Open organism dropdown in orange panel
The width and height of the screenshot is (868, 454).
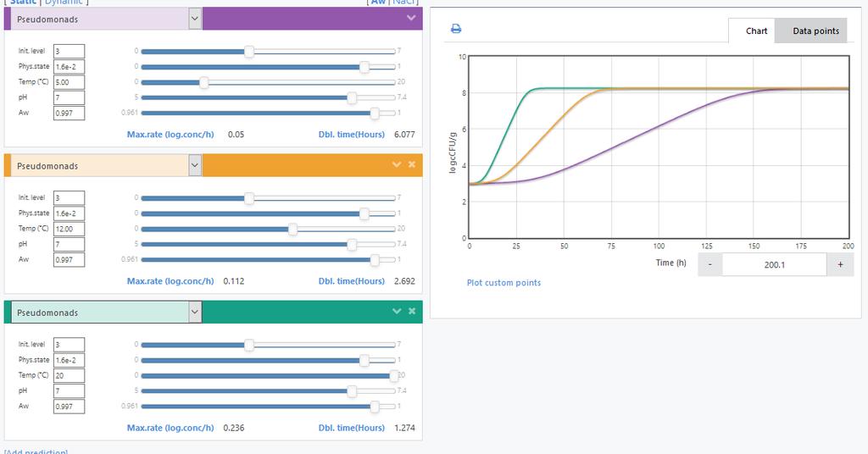[x=195, y=165]
